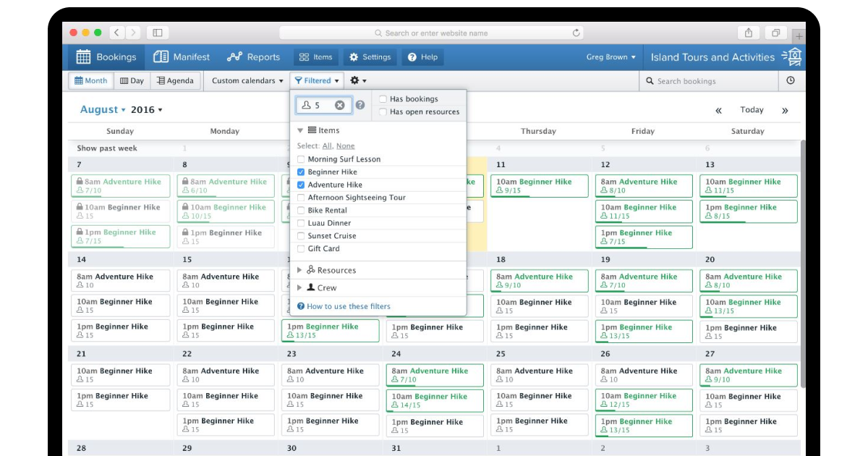Viewport: 868px width, 456px height.
Task: Open Sunday 7th 8am Adventure Hike 7/10
Action: click(x=121, y=186)
